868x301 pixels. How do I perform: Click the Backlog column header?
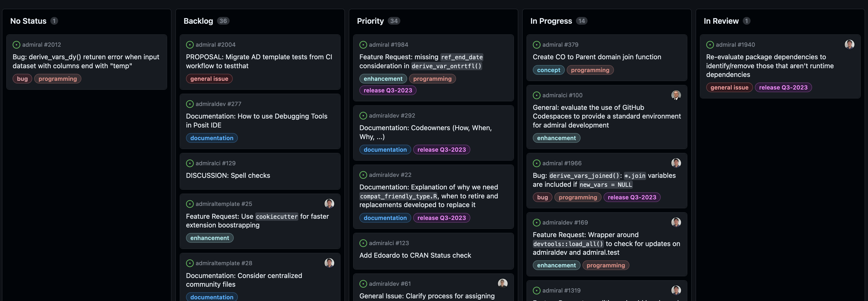pos(198,21)
